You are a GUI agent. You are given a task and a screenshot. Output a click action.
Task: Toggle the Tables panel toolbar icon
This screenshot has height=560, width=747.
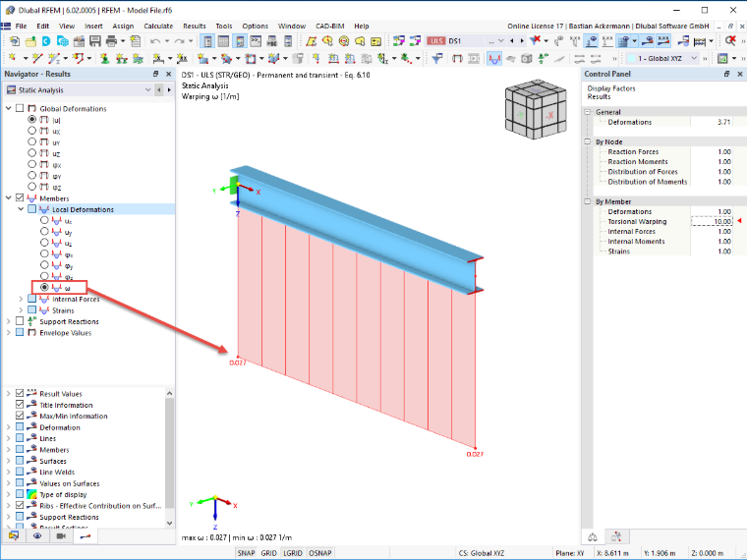[x=223, y=41]
